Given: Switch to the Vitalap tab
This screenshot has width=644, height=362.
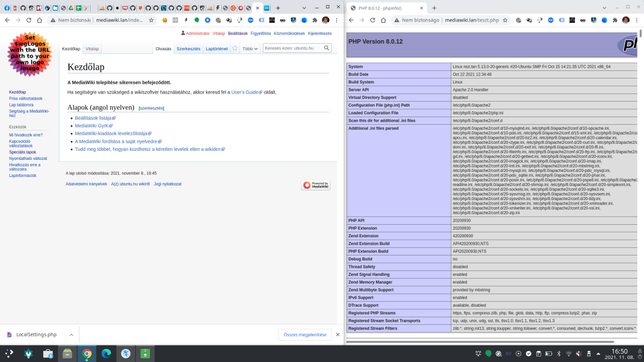Looking at the screenshot, I should [92, 49].
